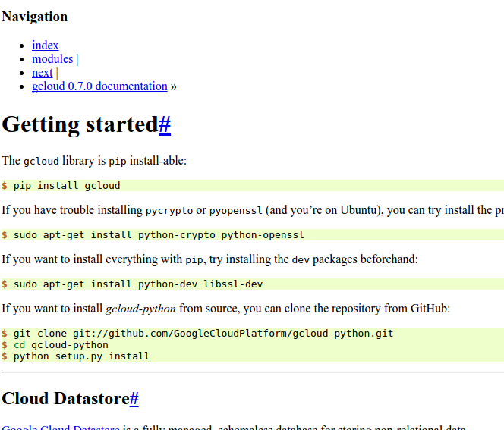Click the python-dev libssl-dev command line

point(143,284)
